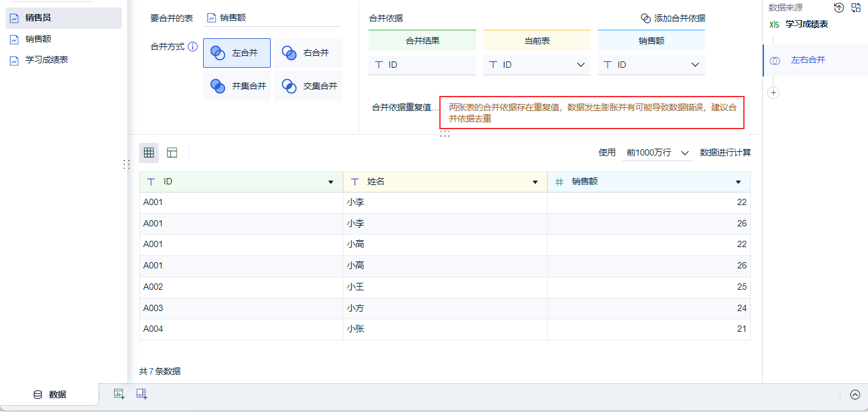This screenshot has width=868, height=412.
Task: Click the add dashboard icon in bottom bar
Action: 142,394
